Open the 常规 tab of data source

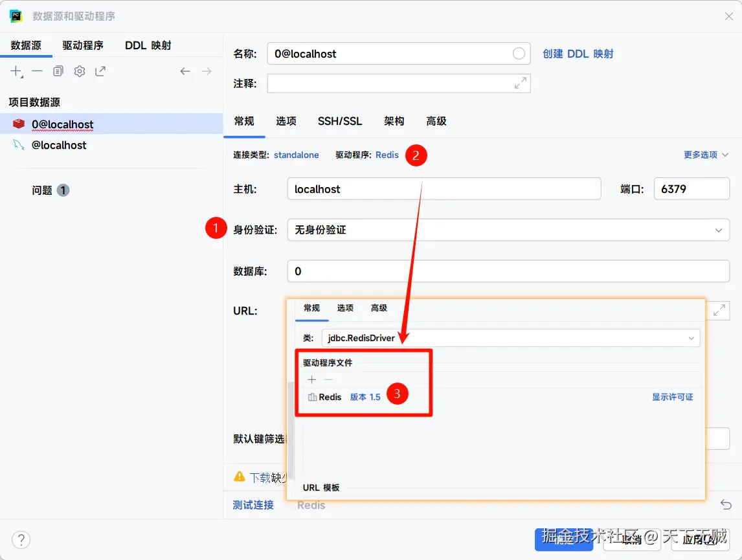coord(244,121)
